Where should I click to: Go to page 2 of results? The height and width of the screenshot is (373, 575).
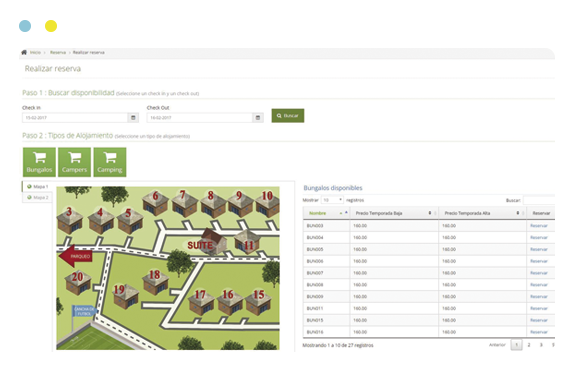click(x=529, y=345)
